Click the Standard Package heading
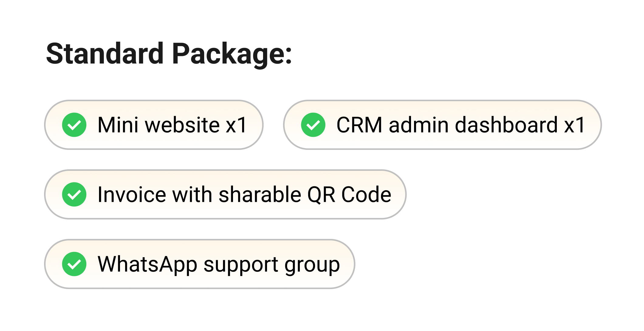Viewport: 644px width, 331px height. pyautogui.click(x=169, y=54)
